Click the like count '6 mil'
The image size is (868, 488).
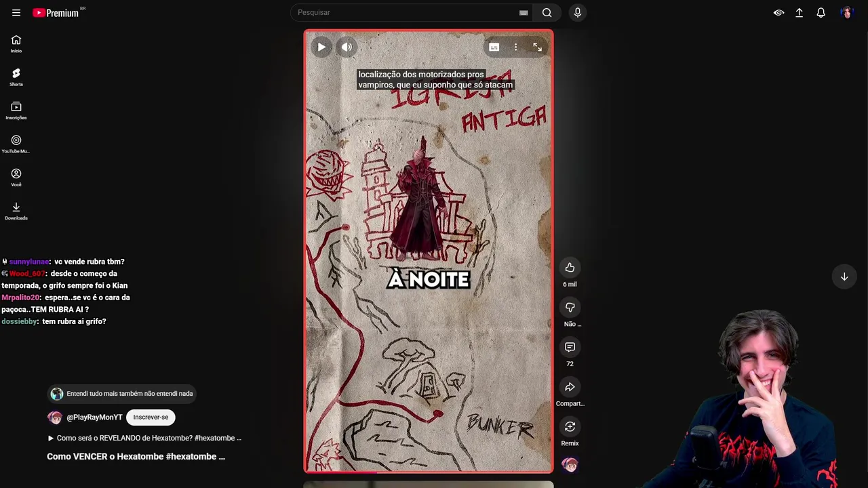(x=570, y=285)
